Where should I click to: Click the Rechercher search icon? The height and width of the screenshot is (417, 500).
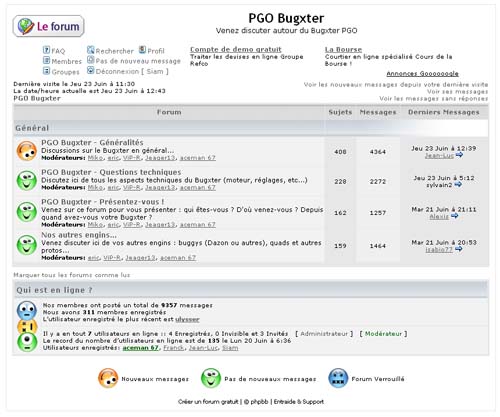[x=91, y=50]
